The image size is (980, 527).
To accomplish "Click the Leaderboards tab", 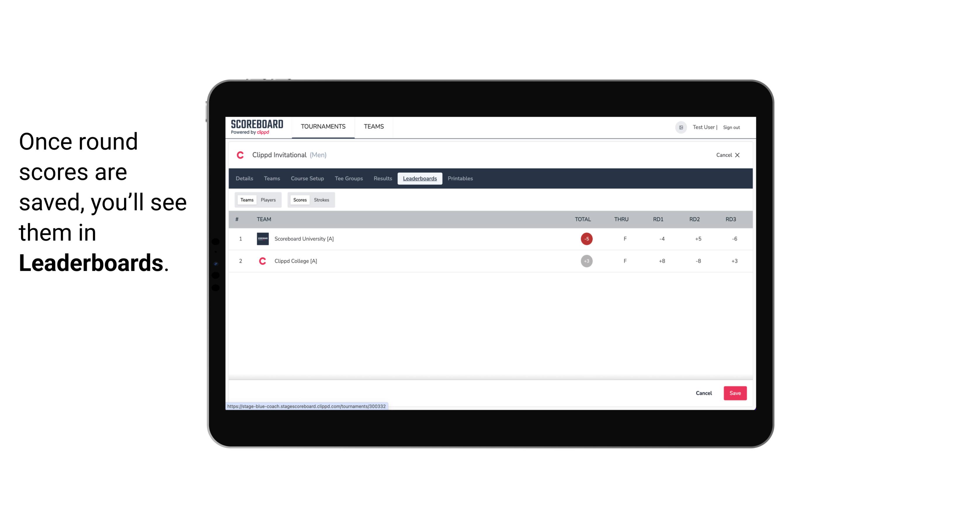I will pos(420,179).
